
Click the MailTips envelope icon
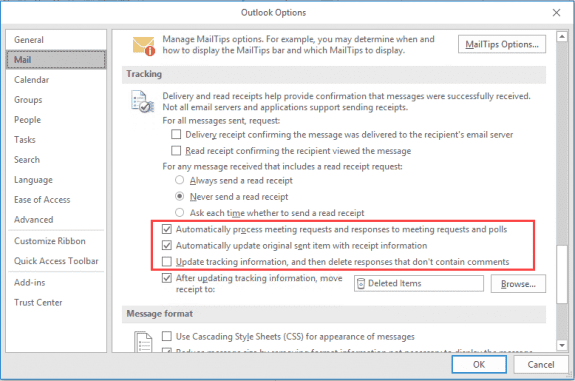tap(143, 46)
